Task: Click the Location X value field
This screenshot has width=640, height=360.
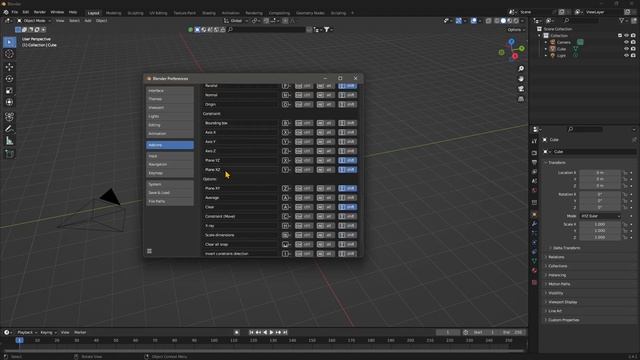Action: tap(600, 173)
